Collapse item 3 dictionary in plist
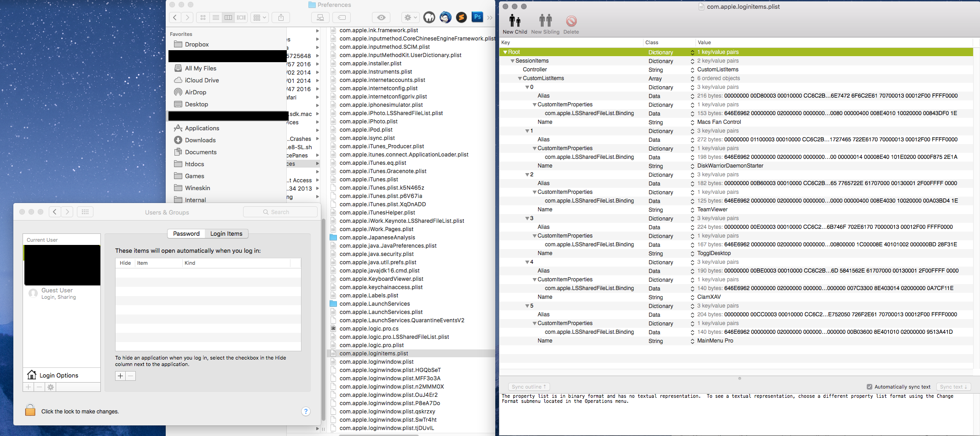Screen dimensions: 980x436 [x=527, y=218]
